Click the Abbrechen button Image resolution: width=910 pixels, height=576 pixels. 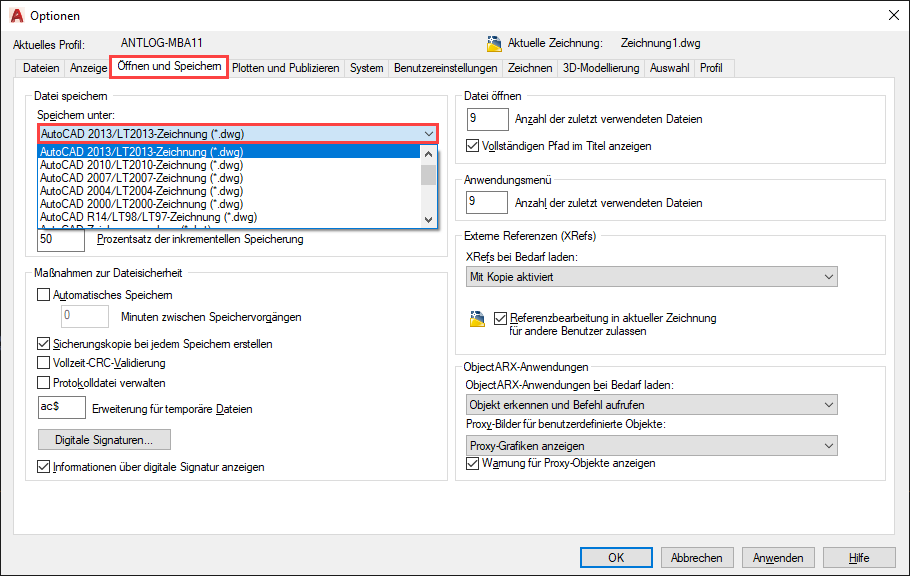coord(697,557)
